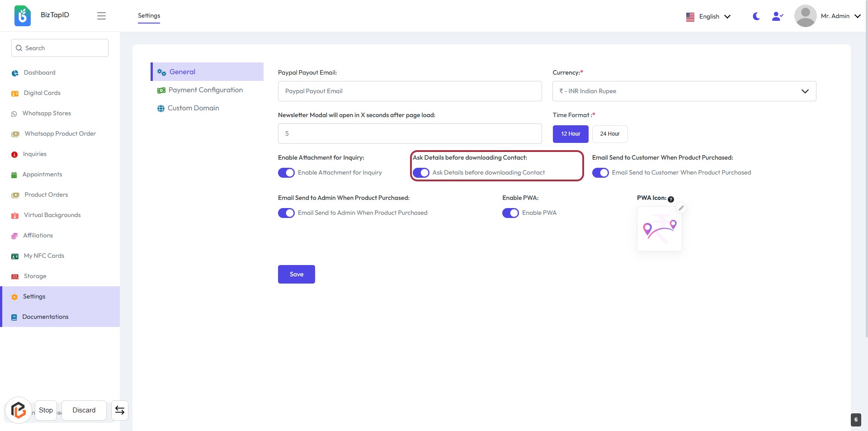Click the BizTapID logo icon
This screenshot has height=431, width=868.
click(x=23, y=16)
